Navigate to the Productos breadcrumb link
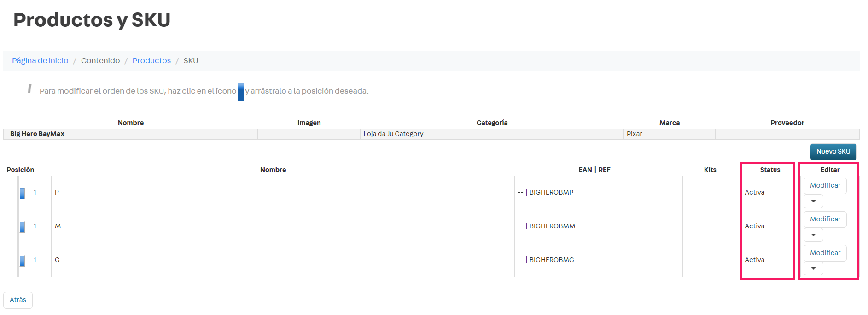This screenshot has height=315, width=868. 151,61
